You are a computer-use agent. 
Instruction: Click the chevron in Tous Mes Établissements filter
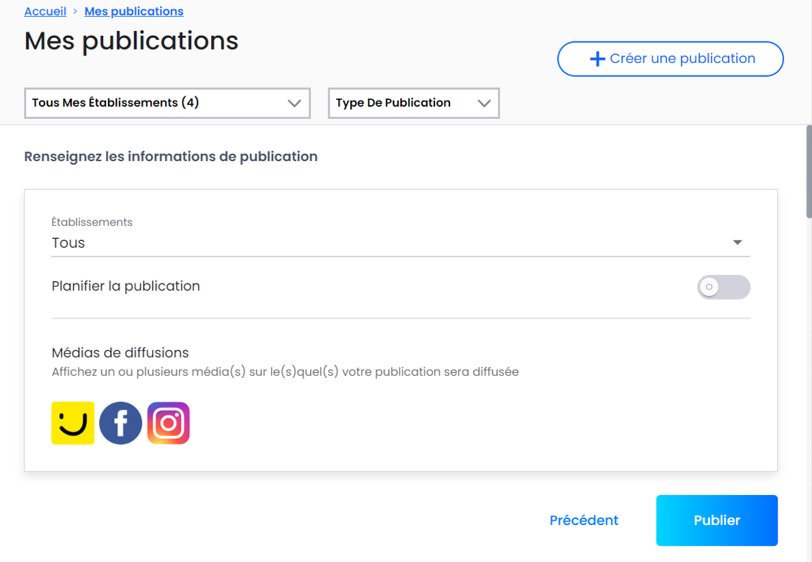[x=294, y=103]
